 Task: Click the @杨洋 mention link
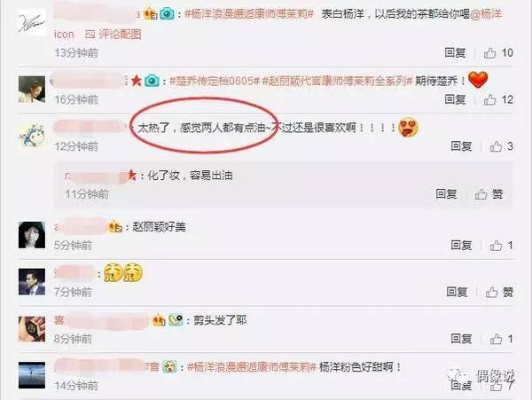pos(486,14)
